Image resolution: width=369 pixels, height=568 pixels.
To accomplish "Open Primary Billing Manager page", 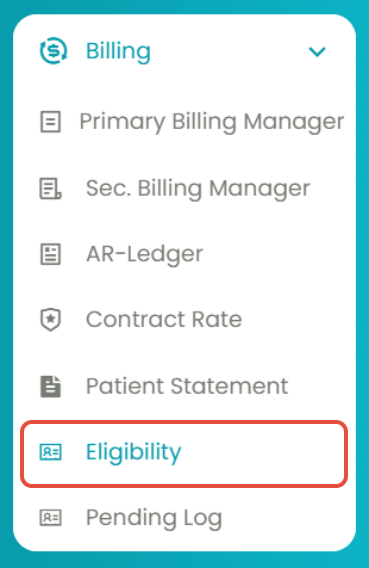I will click(212, 122).
